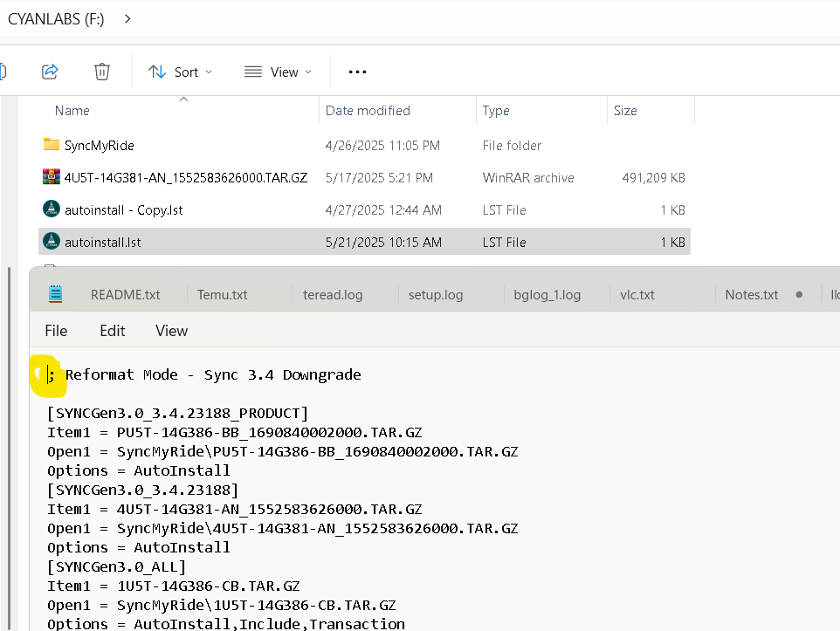840x631 pixels.
Task: Switch to the Notes.txt tab
Action: tap(752, 295)
